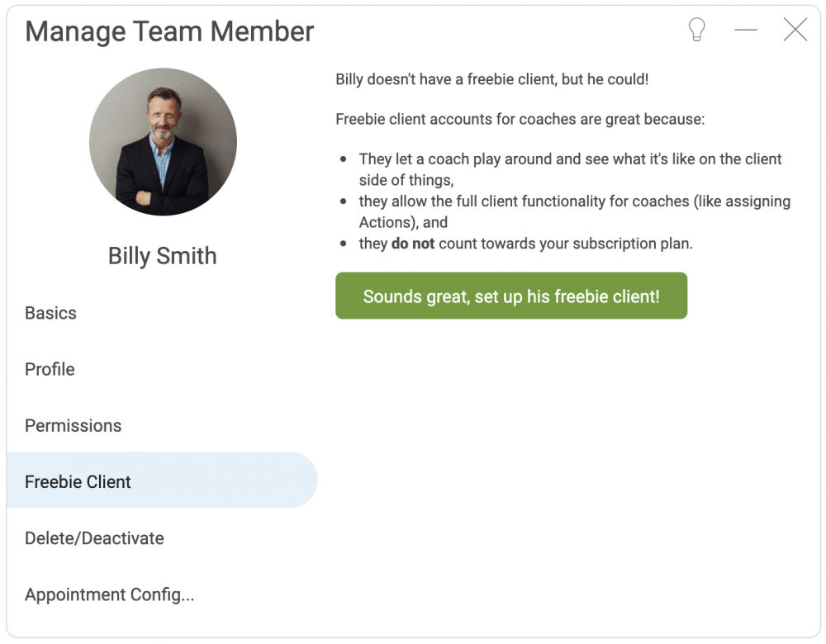
Task: Click the Manage Team Member title
Action: [169, 31]
